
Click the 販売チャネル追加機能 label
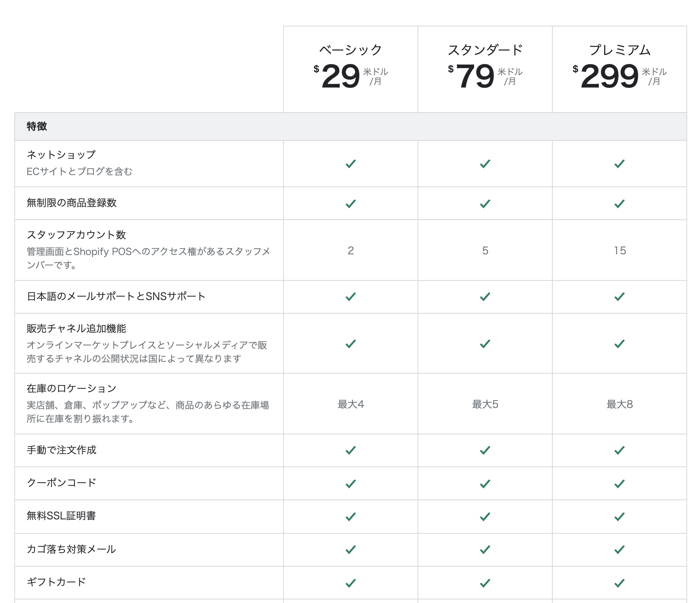[x=76, y=328]
